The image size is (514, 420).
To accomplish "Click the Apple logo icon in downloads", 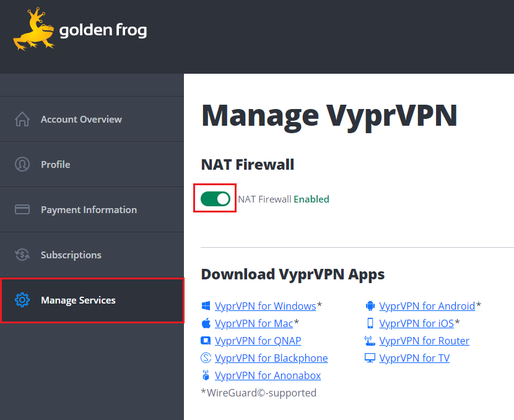I will click(206, 323).
